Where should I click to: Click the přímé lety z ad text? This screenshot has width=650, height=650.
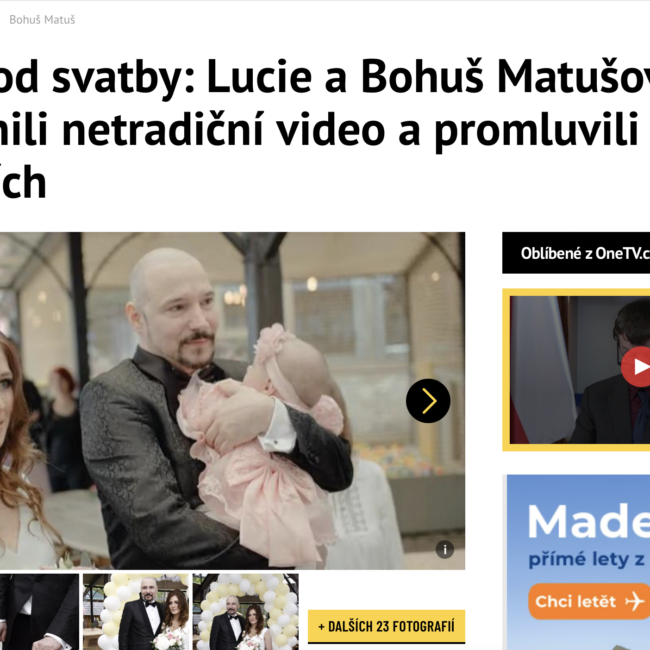click(x=587, y=560)
